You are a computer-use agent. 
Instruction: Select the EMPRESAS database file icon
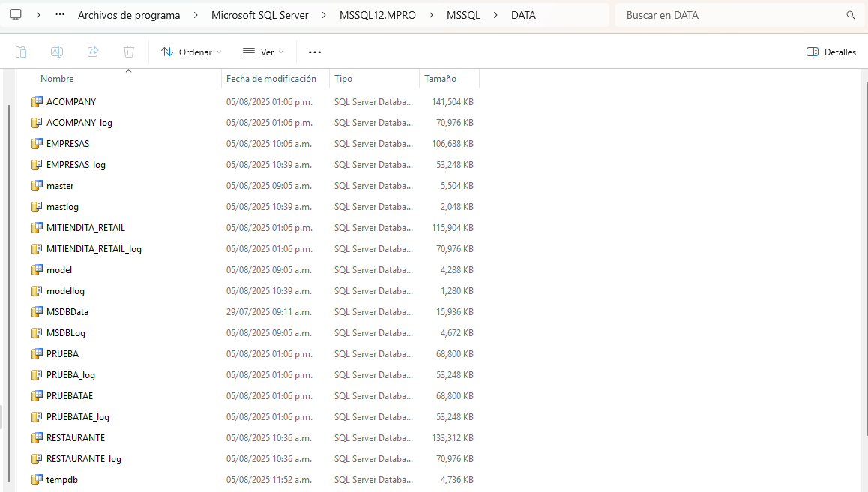click(x=37, y=143)
